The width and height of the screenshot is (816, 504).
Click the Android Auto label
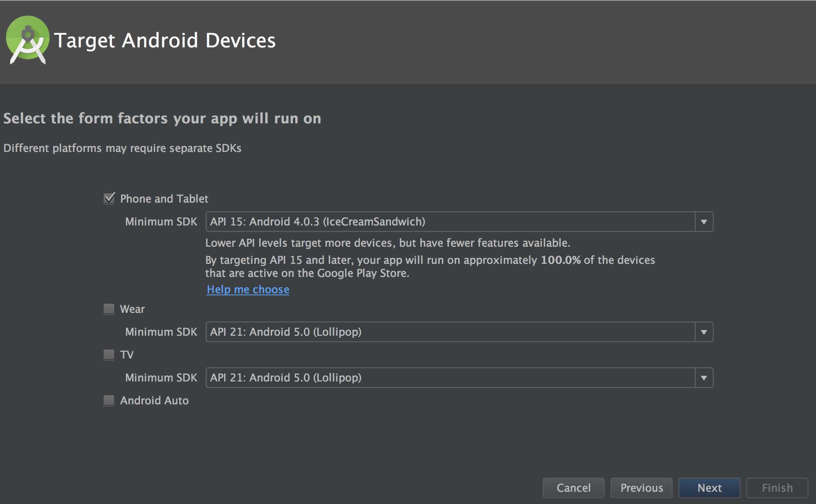155,401
